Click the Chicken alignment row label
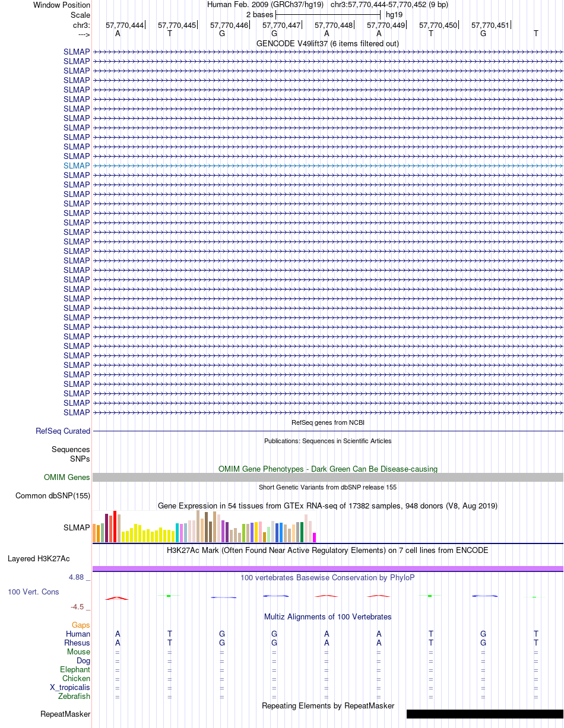Screen dimensions: 564x728 tap(77, 678)
